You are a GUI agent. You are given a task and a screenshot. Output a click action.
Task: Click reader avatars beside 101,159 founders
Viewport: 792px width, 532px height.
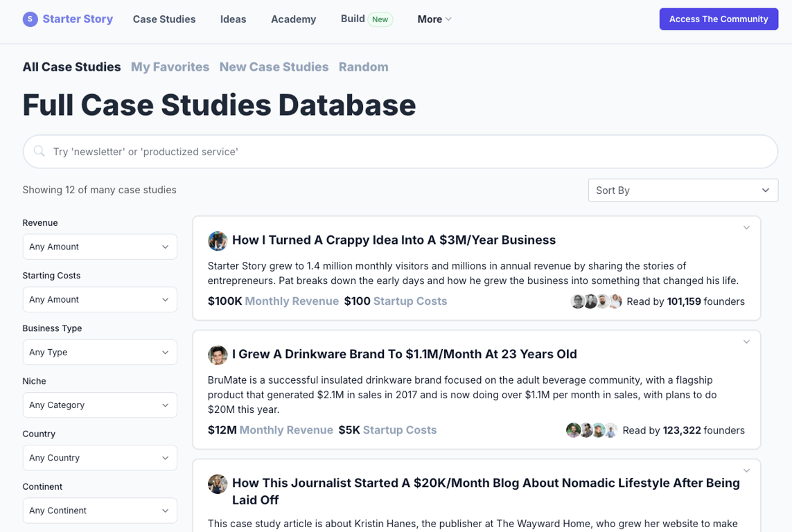click(596, 301)
